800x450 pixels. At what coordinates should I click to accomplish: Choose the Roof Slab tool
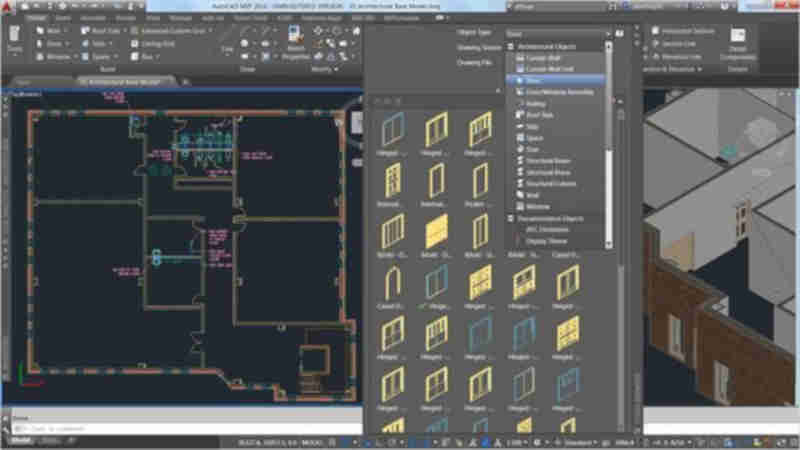pyautogui.click(x=101, y=31)
